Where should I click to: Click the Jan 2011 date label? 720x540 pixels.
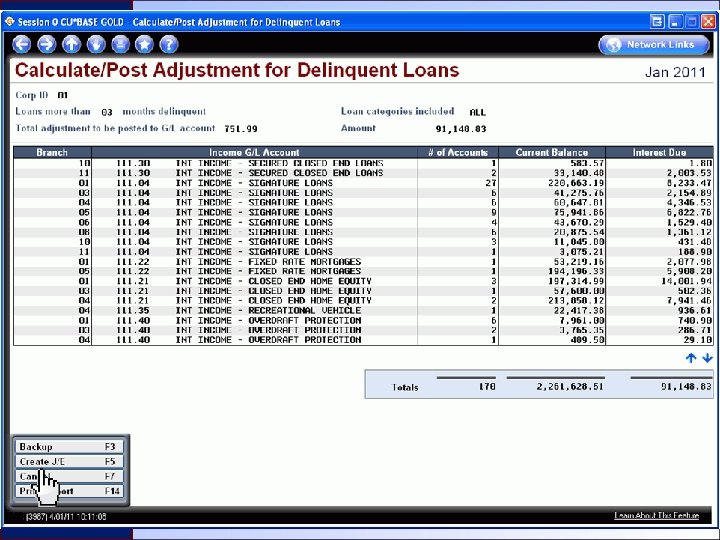[675, 72]
